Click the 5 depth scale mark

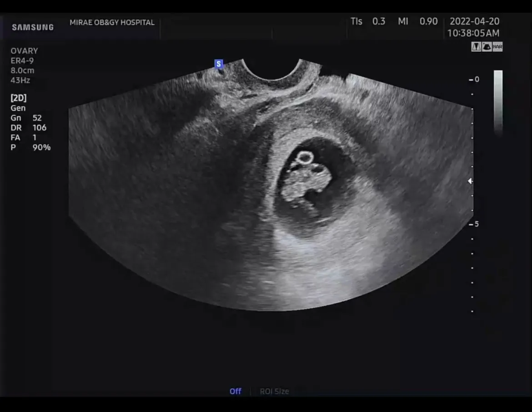[477, 224]
